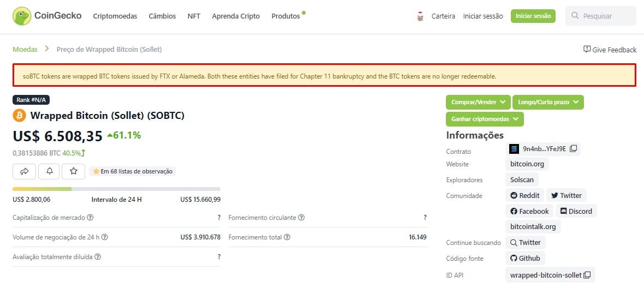Copy the API ID wrapped-bitcoin-sollet
The height and width of the screenshot is (300, 644).
pyautogui.click(x=587, y=275)
